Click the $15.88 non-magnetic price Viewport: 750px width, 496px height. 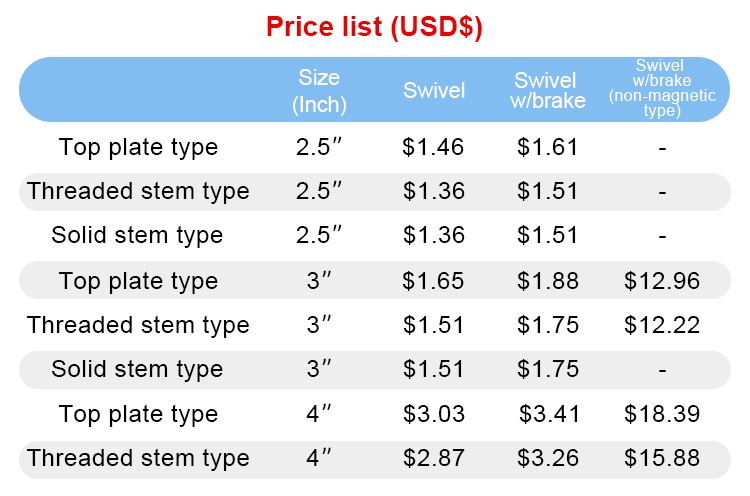click(x=661, y=459)
